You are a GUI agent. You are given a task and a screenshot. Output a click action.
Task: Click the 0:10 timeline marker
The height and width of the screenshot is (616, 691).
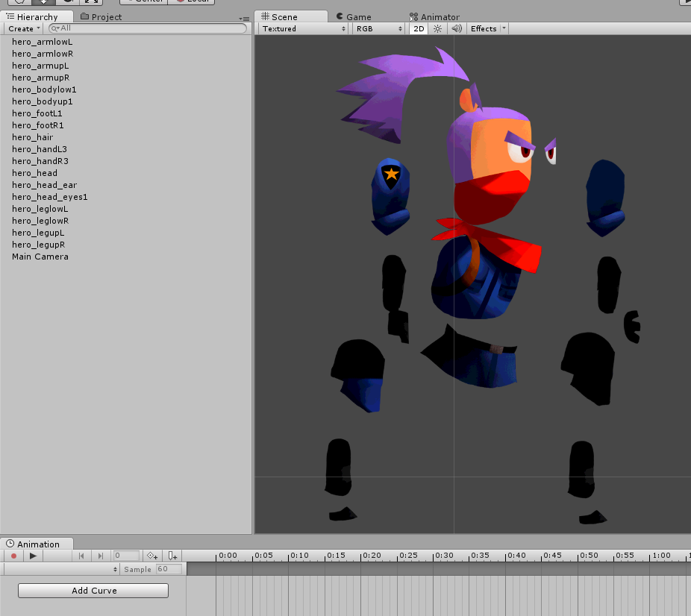point(300,556)
